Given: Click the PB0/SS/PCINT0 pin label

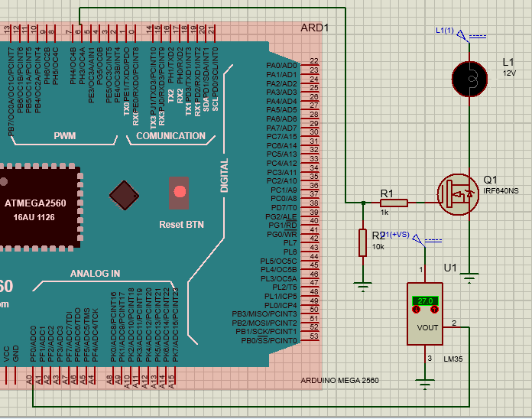Looking at the screenshot, I should (269, 340).
